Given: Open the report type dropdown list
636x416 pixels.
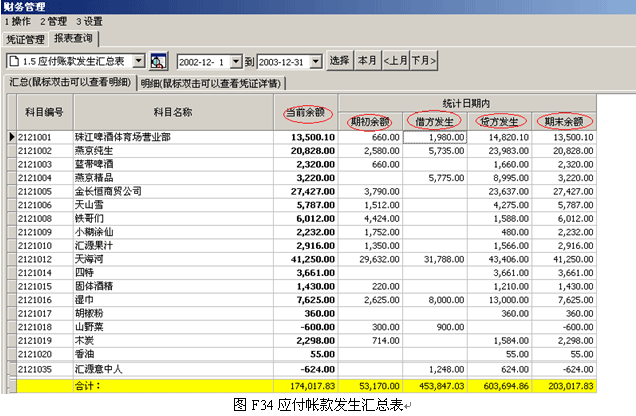Looking at the screenshot, I should pyautogui.click(x=139, y=62).
